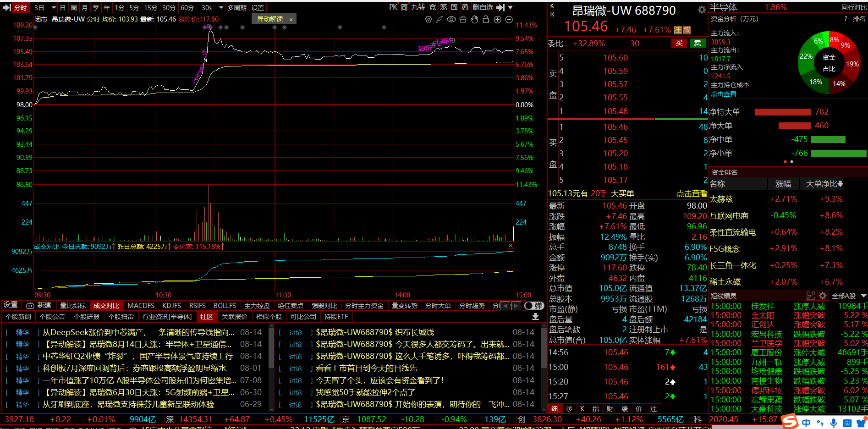
Task: Open post 织布长城线 in community list
Action: 407,332
